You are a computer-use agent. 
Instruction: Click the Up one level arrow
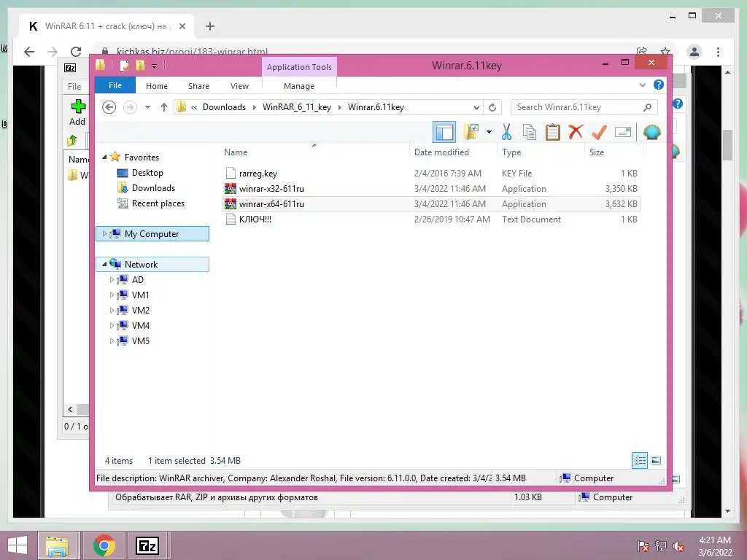(164, 107)
